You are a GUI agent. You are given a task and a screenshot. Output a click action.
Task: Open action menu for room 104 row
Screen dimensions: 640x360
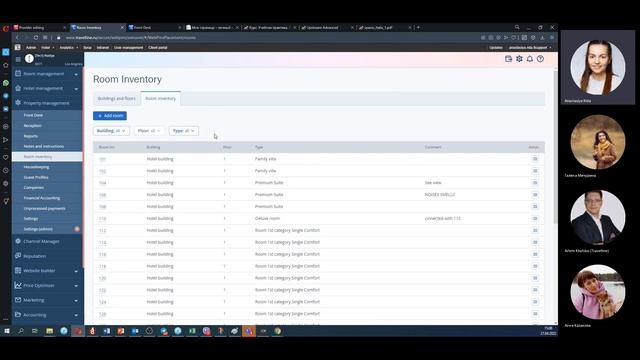[535, 182]
